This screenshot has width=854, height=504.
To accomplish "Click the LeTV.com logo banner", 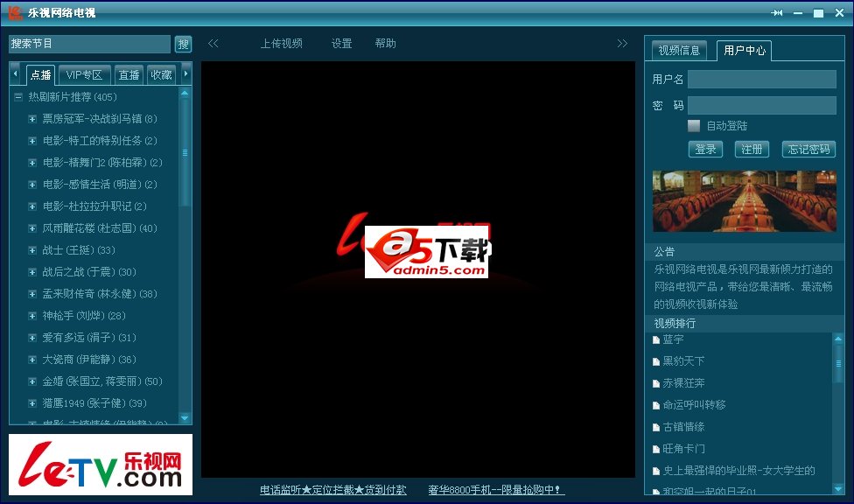I will pyautogui.click(x=101, y=465).
